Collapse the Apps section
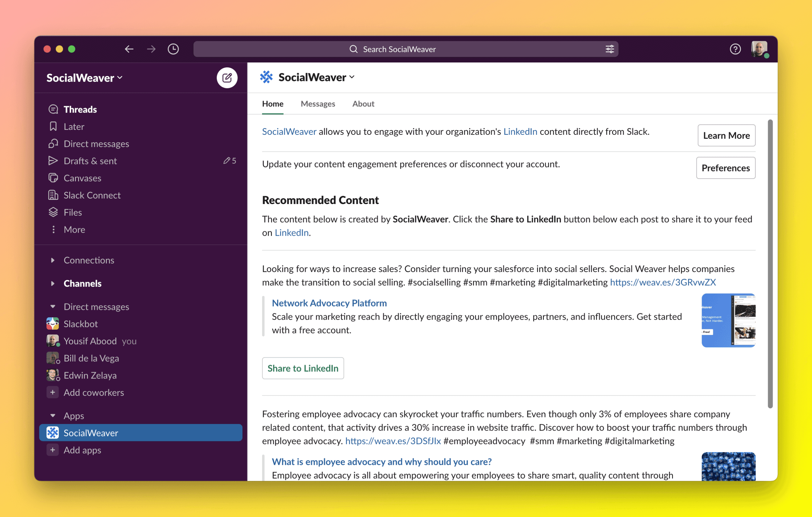 pos(53,416)
